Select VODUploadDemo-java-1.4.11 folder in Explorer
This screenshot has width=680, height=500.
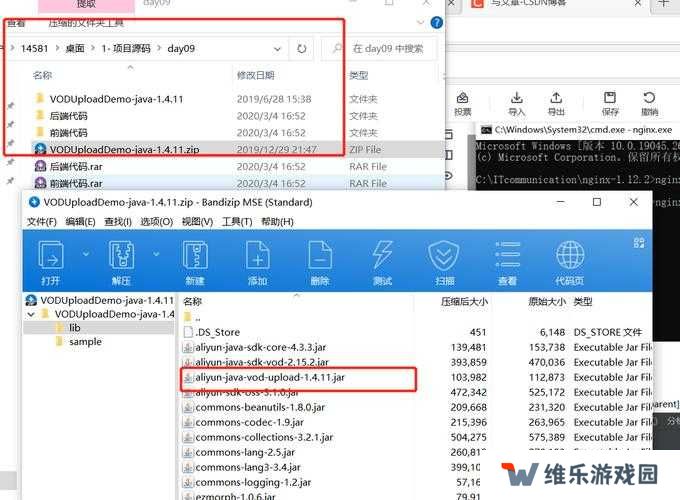[116, 99]
